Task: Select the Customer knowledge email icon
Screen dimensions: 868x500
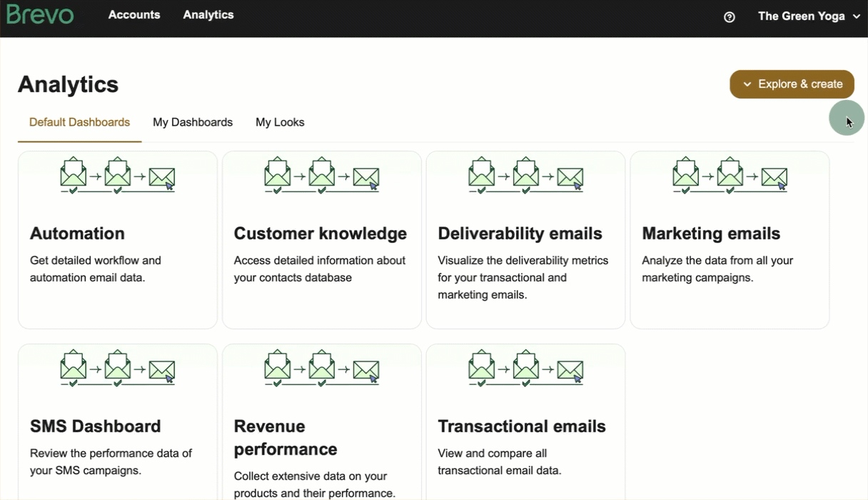Action: pos(321,176)
